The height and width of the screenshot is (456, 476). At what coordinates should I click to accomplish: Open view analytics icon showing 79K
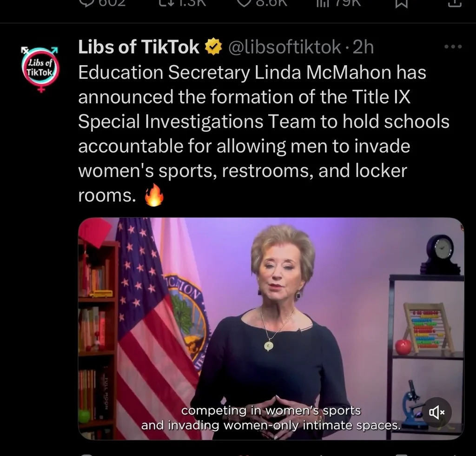coord(323,3)
